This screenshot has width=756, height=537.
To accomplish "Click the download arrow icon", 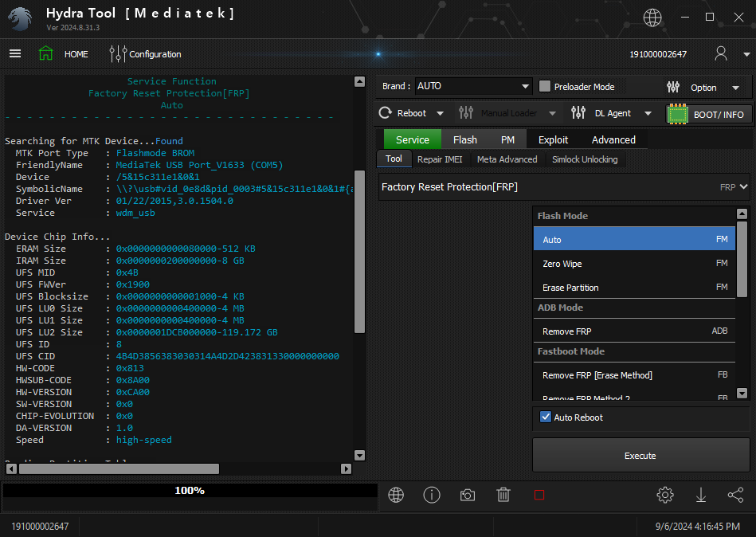I will point(700,495).
